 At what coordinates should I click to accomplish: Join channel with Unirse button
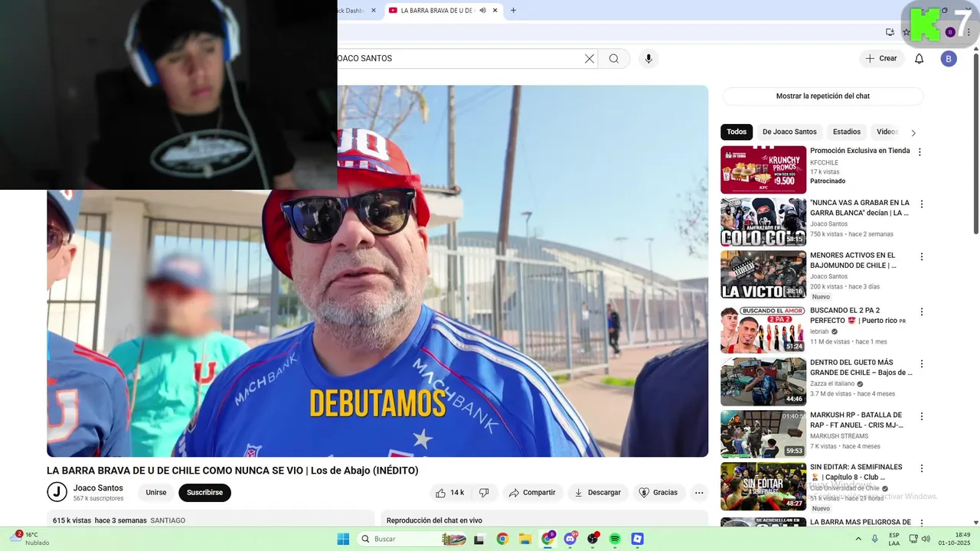(156, 493)
